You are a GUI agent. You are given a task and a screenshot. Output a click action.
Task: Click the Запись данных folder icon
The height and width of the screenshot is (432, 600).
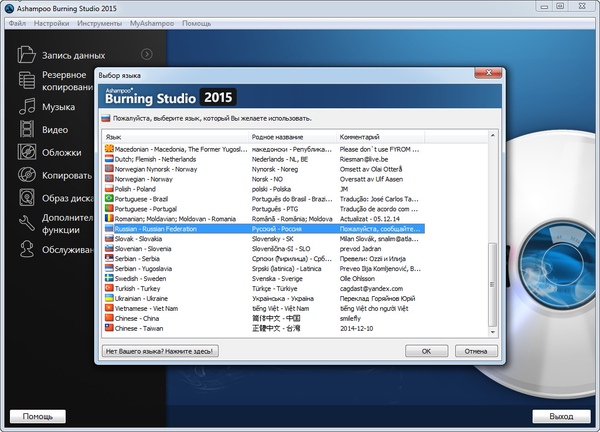26,54
